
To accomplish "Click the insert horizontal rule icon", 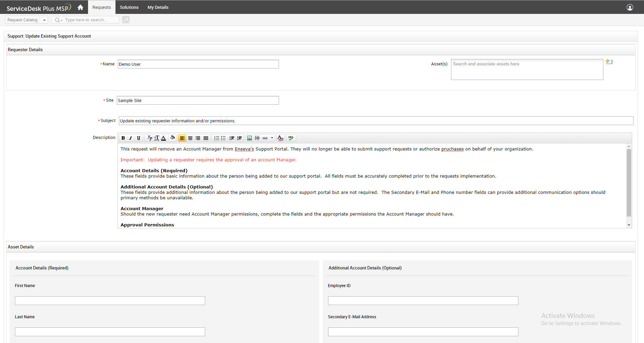I will point(257,138).
